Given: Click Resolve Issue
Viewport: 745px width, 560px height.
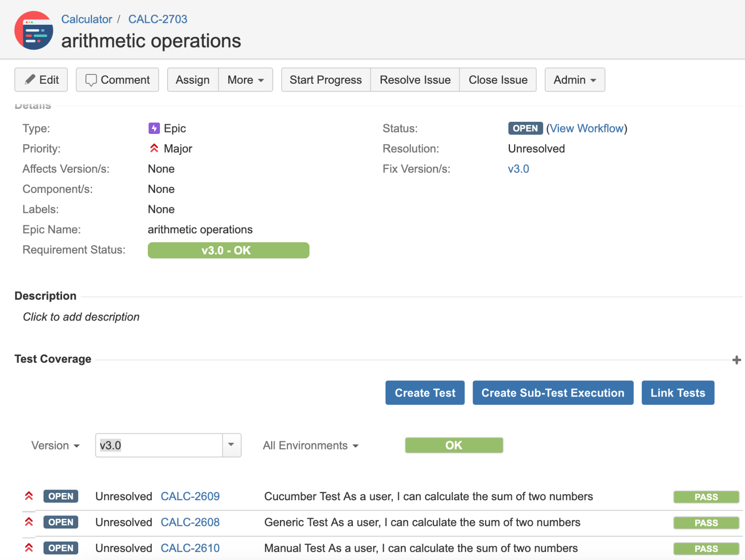Looking at the screenshot, I should tap(415, 80).
